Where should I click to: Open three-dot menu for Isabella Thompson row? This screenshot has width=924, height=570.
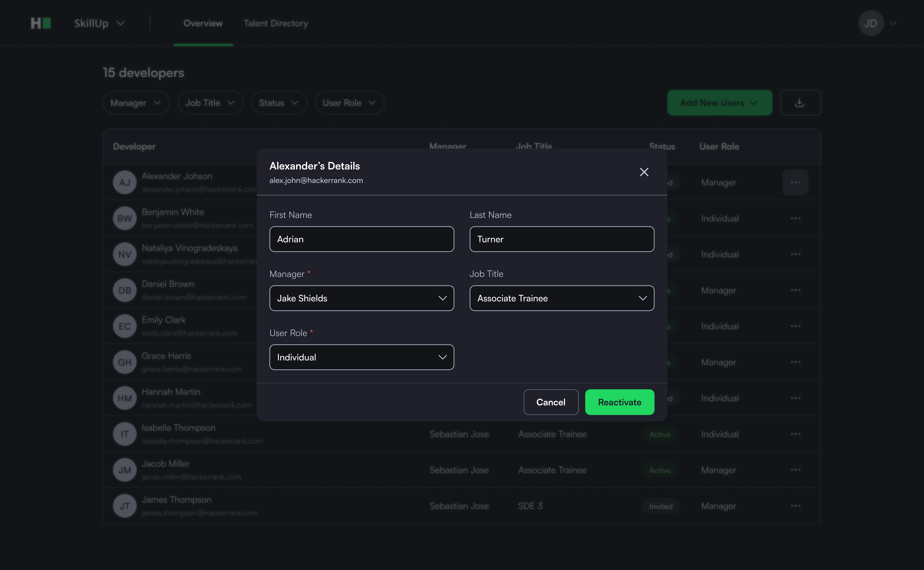click(795, 434)
